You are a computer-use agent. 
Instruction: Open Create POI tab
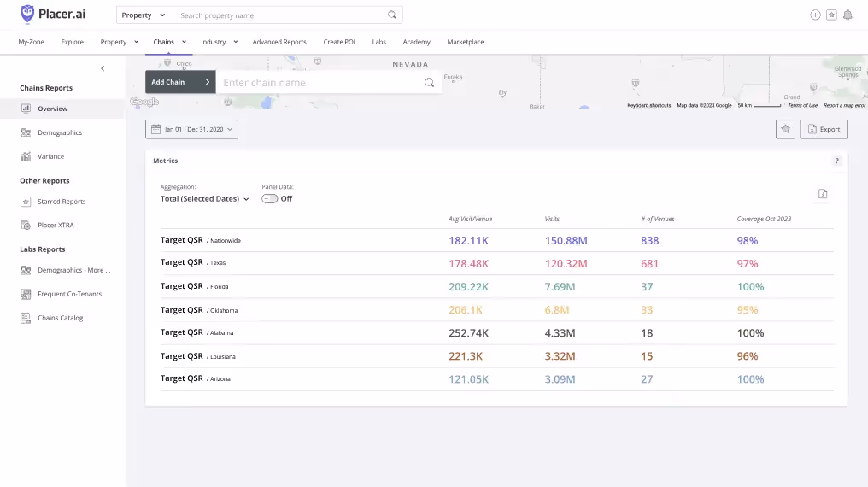(x=339, y=42)
